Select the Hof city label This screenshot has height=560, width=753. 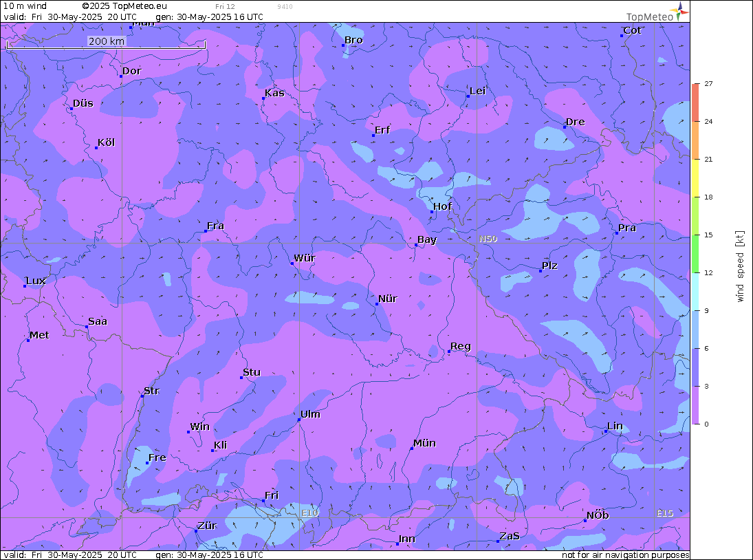pos(442,206)
